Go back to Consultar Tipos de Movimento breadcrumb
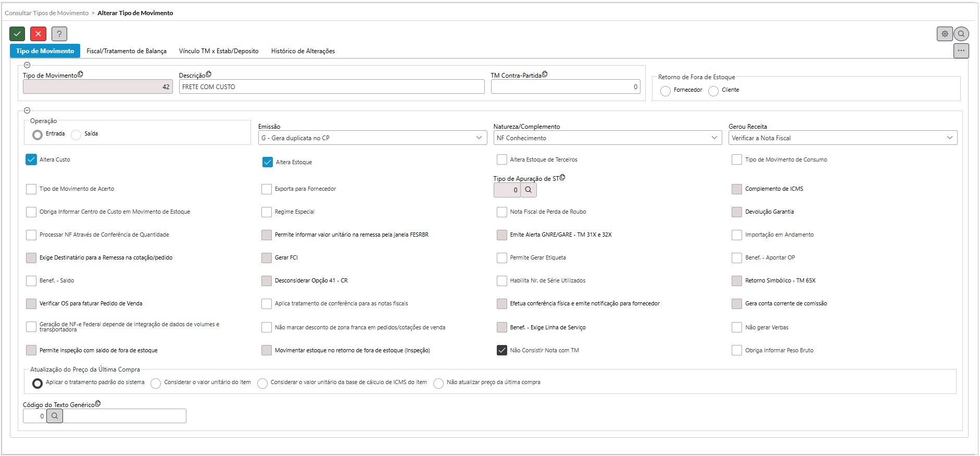The height and width of the screenshot is (456, 980). (x=47, y=13)
